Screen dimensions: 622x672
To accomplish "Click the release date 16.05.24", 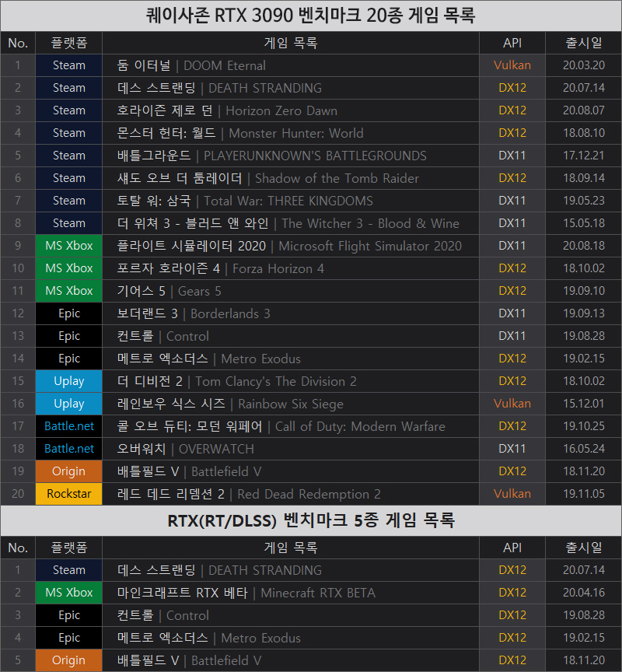I will click(x=584, y=449).
